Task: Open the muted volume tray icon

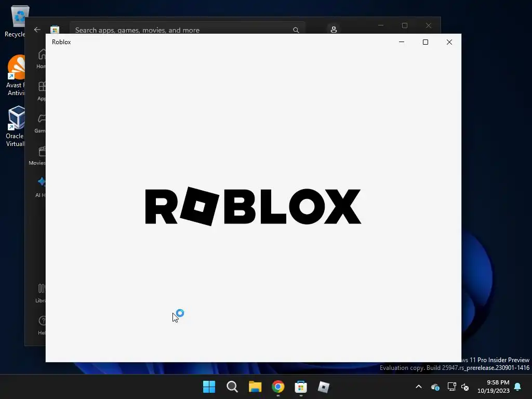Action: click(x=465, y=387)
